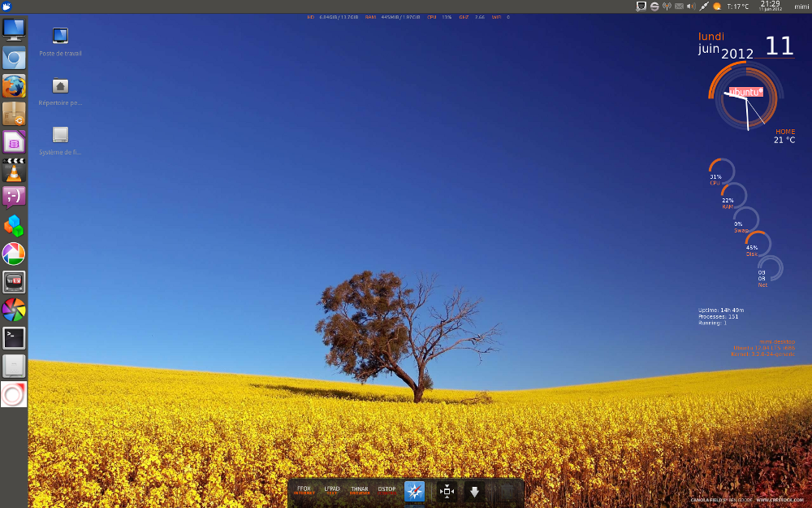Screen dimensions: 812x508
Task: Click the show-desktop arrows icon in bottom dock
Action: [447, 491]
